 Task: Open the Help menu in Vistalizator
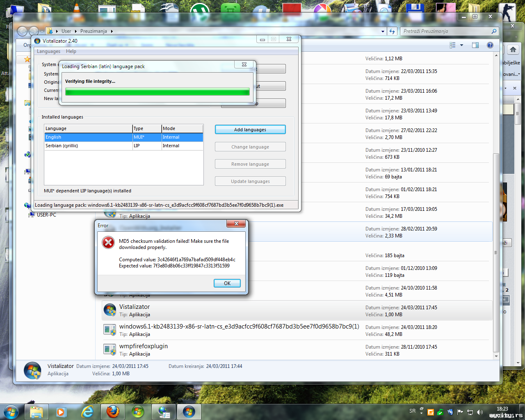coord(71,51)
